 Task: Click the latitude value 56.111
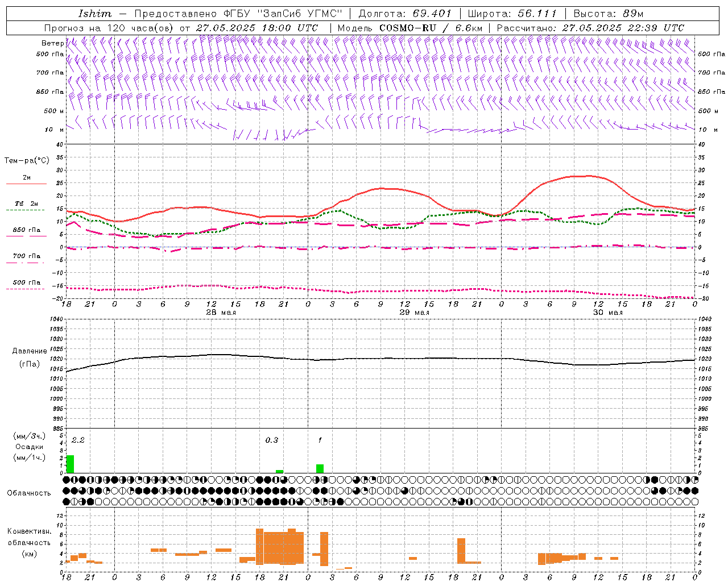coord(537,14)
